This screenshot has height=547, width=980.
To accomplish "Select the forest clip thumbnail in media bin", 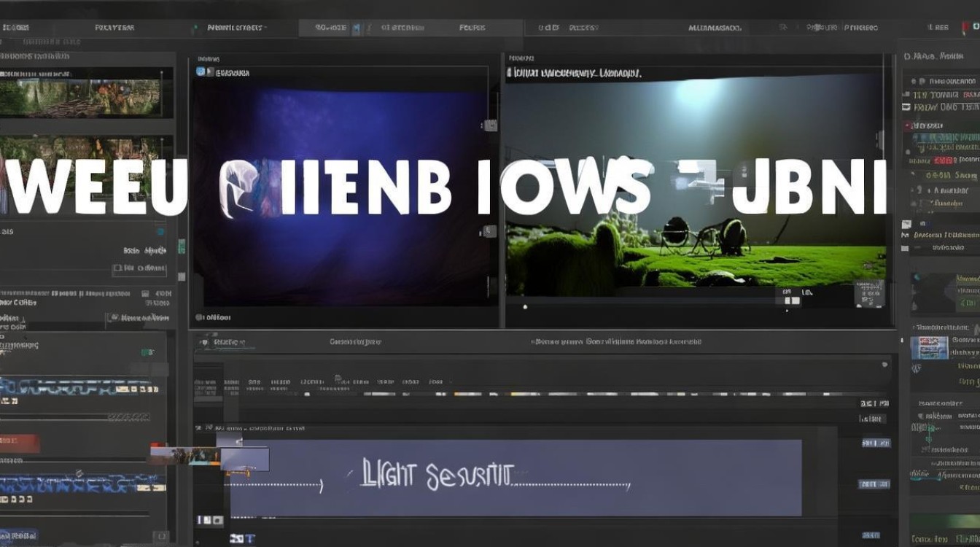I will [87, 93].
